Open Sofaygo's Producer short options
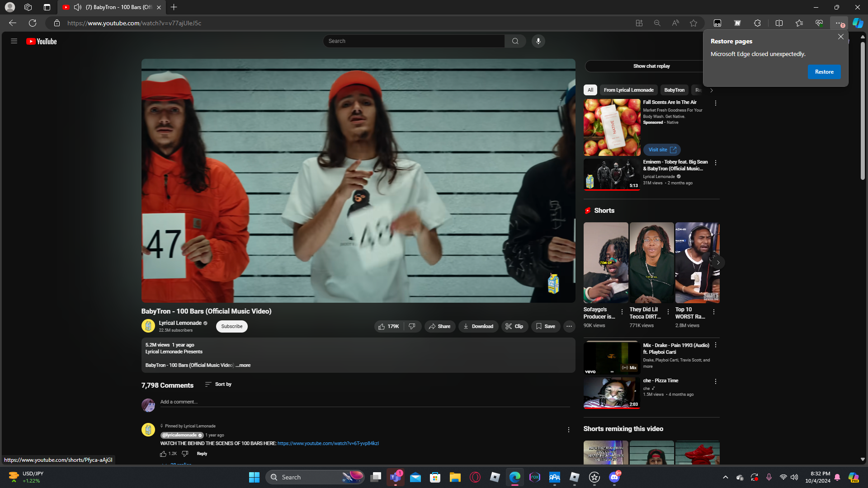 click(622, 312)
